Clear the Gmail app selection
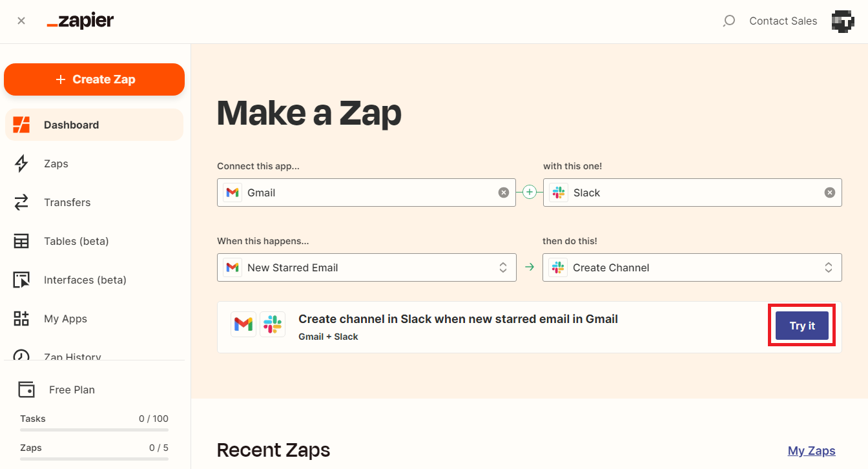 [x=504, y=193]
